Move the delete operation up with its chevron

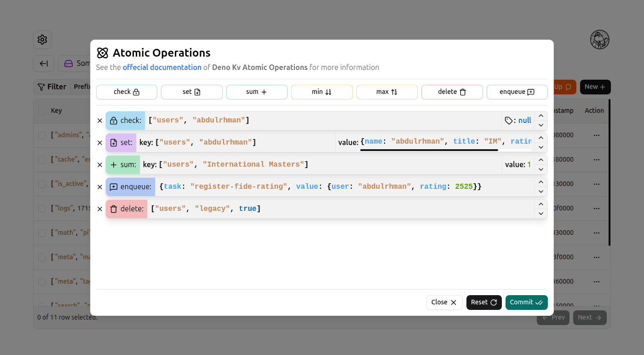tap(541, 204)
